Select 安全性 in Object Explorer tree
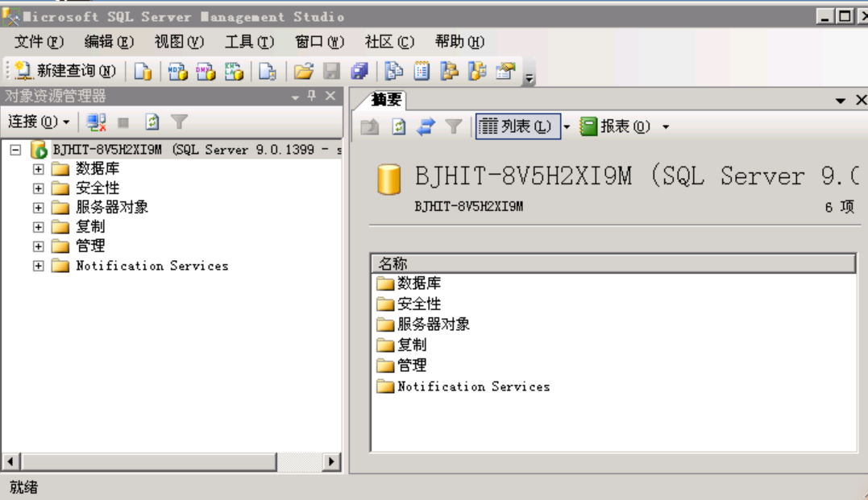868x500 pixels. (98, 188)
